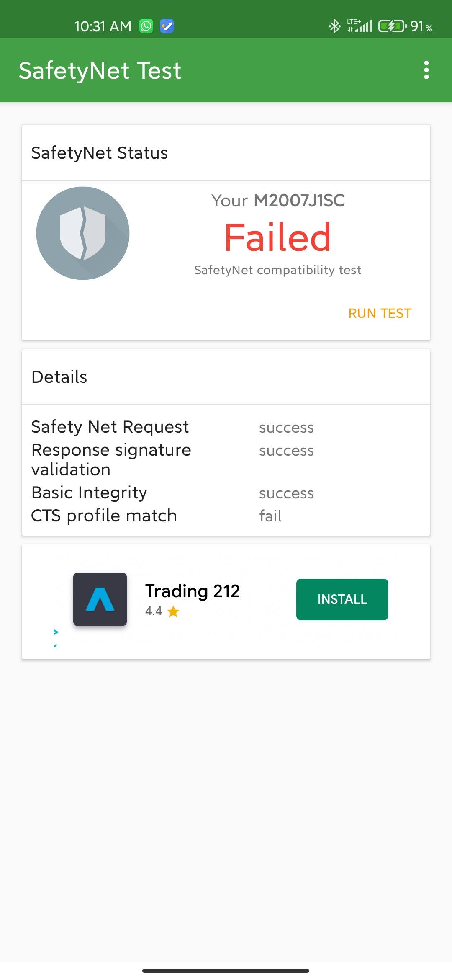Tap the SafetyNet Test title
This screenshot has width=452, height=980.
(100, 70)
